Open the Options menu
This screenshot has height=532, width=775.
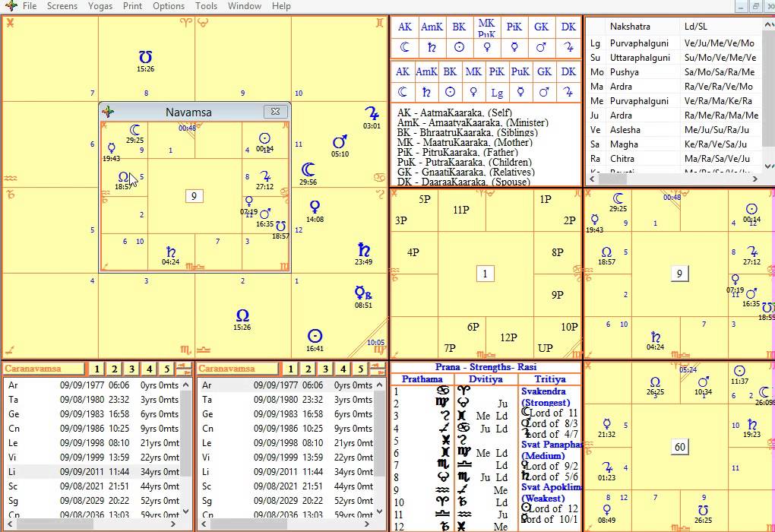[x=169, y=6]
